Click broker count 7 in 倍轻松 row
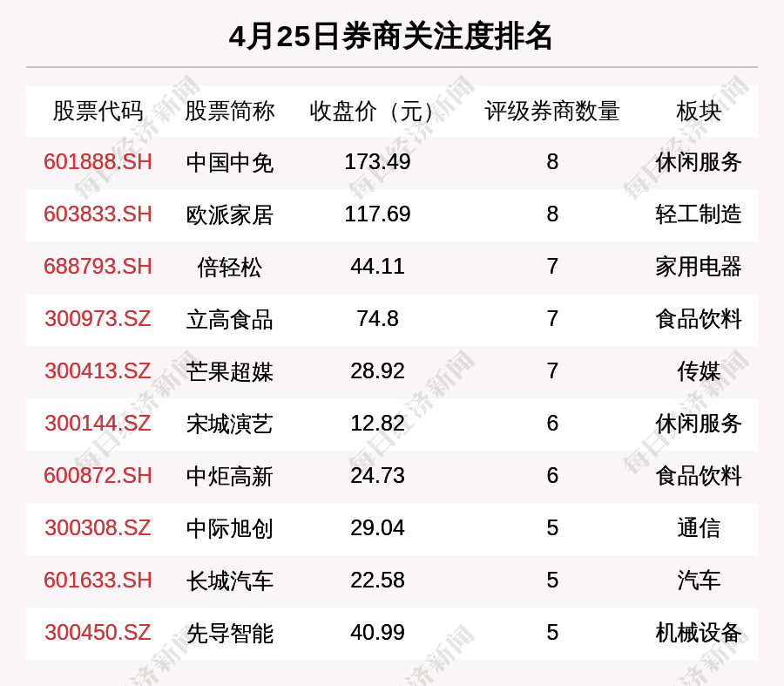 pos(552,266)
